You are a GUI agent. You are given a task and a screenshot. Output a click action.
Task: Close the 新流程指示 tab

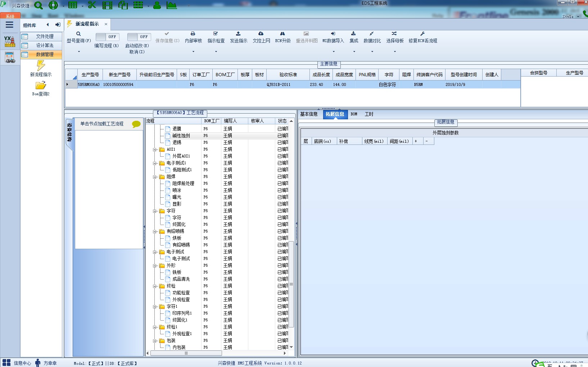pyautogui.click(x=106, y=24)
